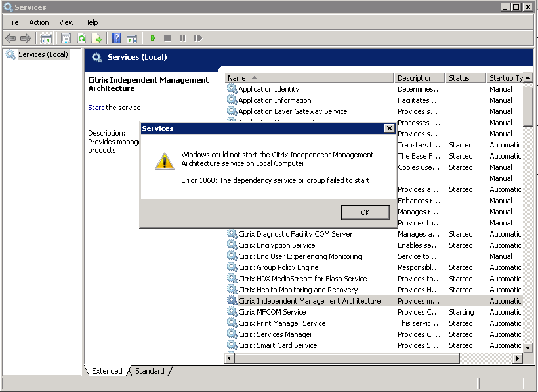Select Citrix Independent Management Architecture row
The width and height of the screenshot is (538, 392).
pos(374,301)
